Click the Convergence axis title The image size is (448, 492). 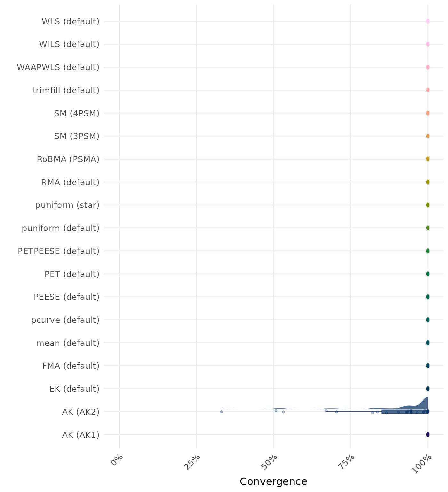click(273, 481)
